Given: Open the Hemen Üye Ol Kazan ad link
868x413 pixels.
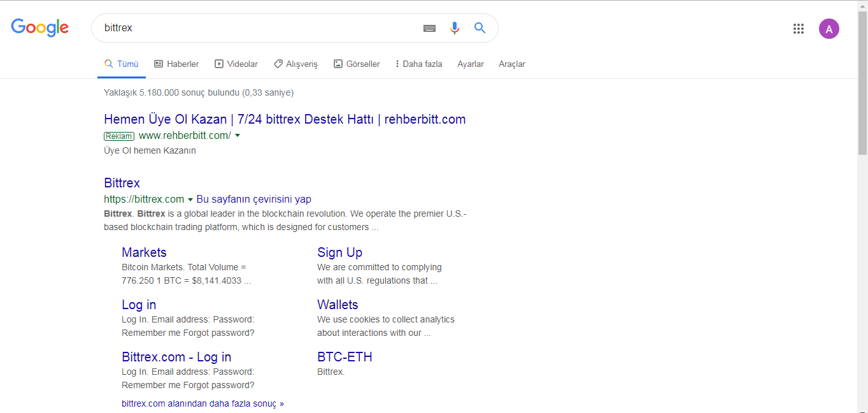Looking at the screenshot, I should coord(285,119).
